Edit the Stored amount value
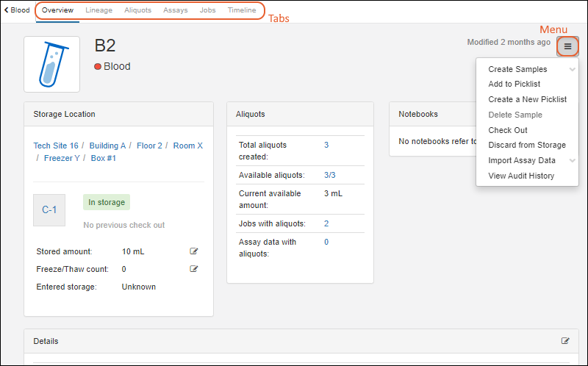This screenshot has height=366, width=588. pyautogui.click(x=194, y=251)
